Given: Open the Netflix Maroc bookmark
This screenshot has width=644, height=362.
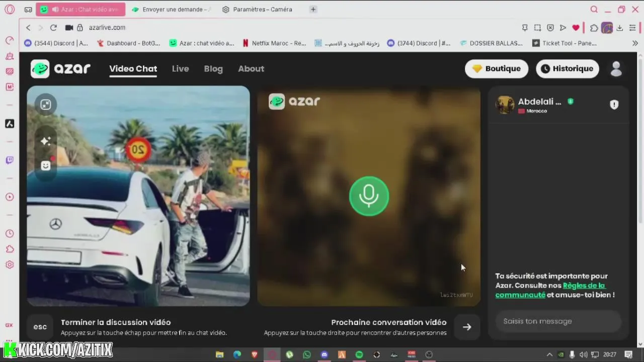Looking at the screenshot, I should 274,43.
